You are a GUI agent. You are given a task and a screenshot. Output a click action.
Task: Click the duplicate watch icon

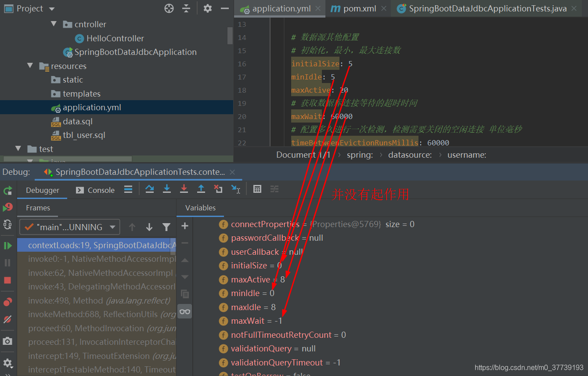point(185,294)
